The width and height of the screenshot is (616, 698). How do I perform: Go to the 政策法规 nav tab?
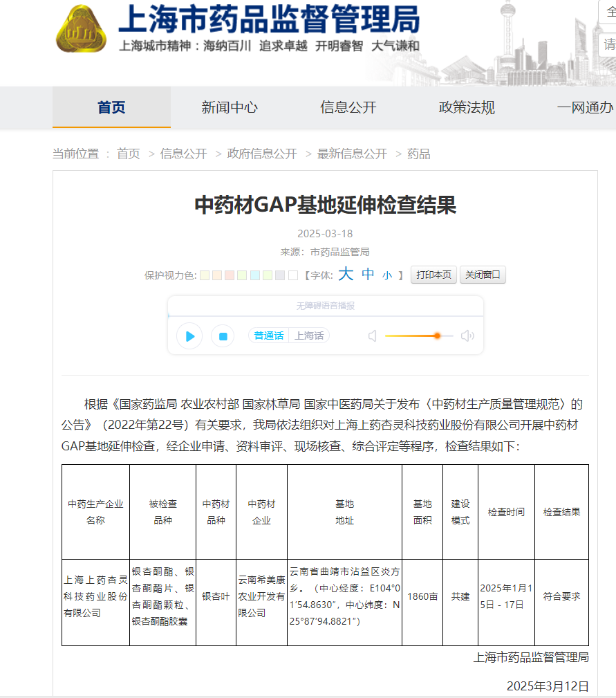(467, 107)
